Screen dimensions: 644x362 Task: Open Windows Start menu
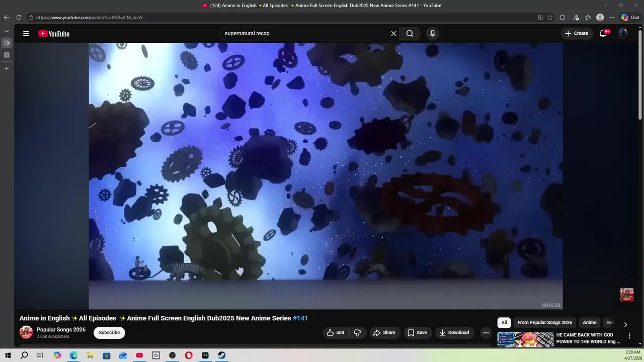8,355
